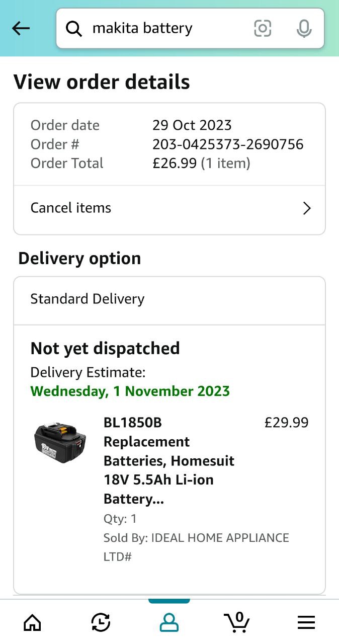This screenshot has height=644, width=339.
Task: Tap the Standard Delivery option row
Action: (169, 299)
